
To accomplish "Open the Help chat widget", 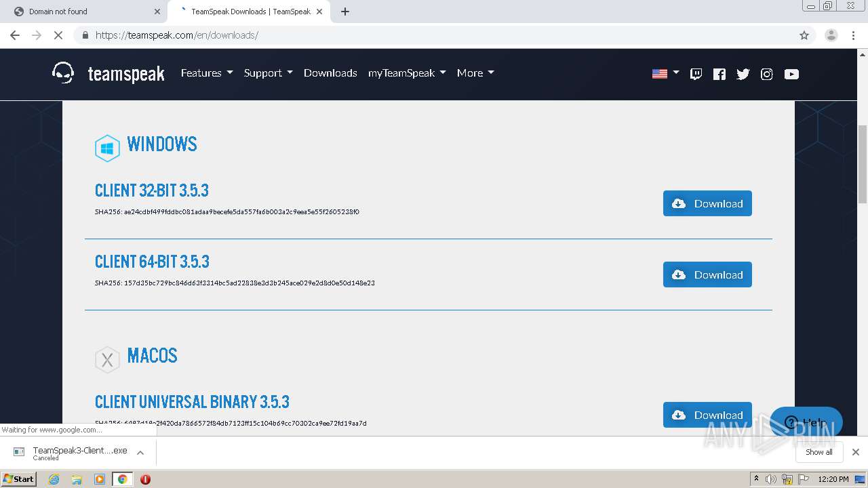I will point(806,422).
